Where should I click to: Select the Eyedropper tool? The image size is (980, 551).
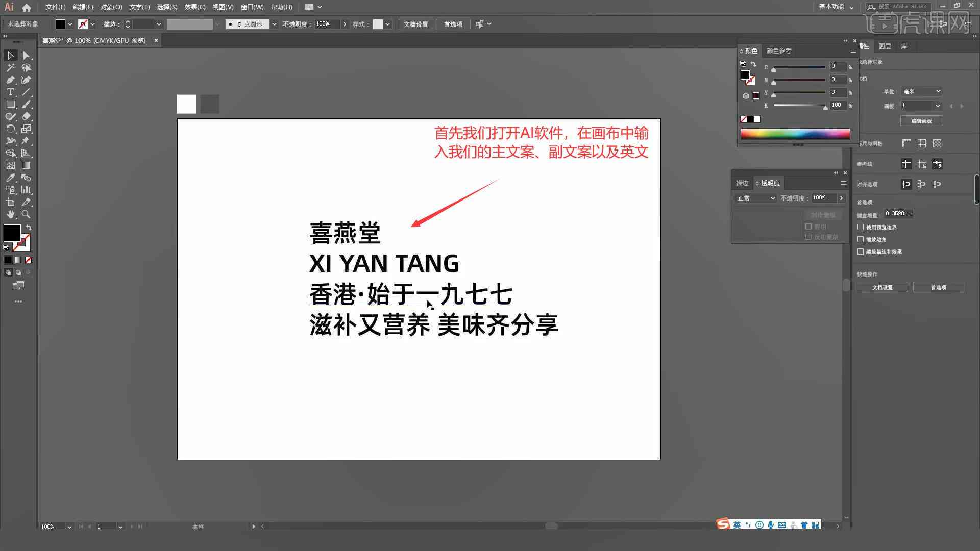point(10,178)
